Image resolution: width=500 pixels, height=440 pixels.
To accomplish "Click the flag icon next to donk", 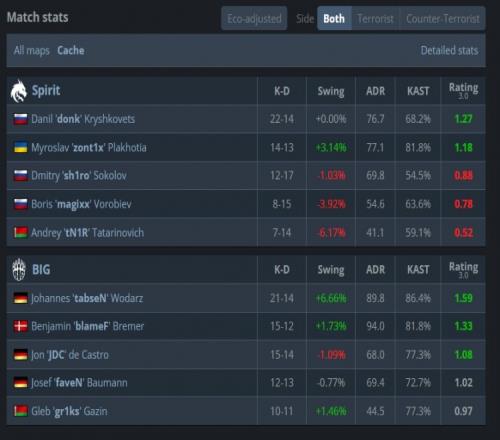I will [21, 119].
